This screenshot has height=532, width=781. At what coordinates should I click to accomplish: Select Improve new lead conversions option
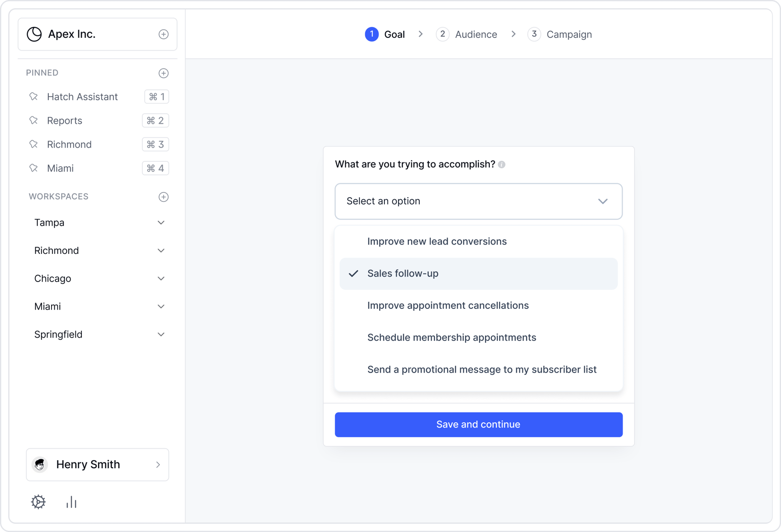click(436, 241)
